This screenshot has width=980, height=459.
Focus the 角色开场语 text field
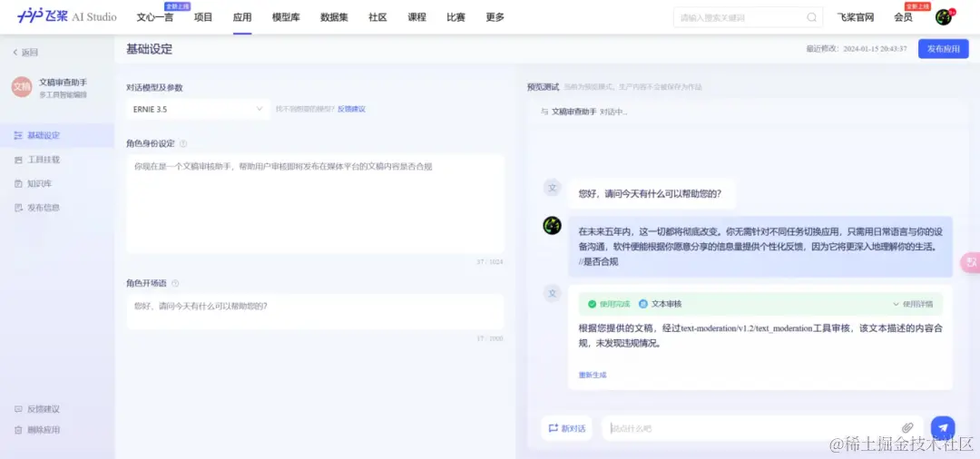pos(315,312)
